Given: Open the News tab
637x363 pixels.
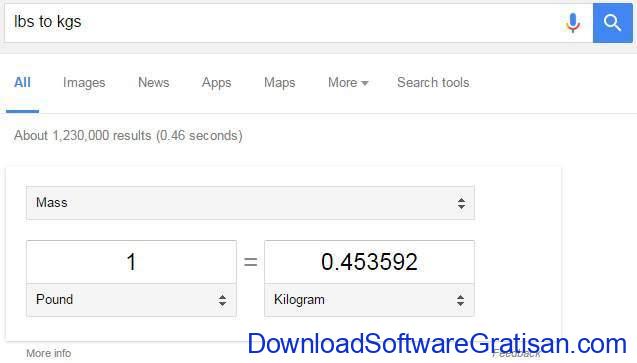Looking at the screenshot, I should pos(154,82).
